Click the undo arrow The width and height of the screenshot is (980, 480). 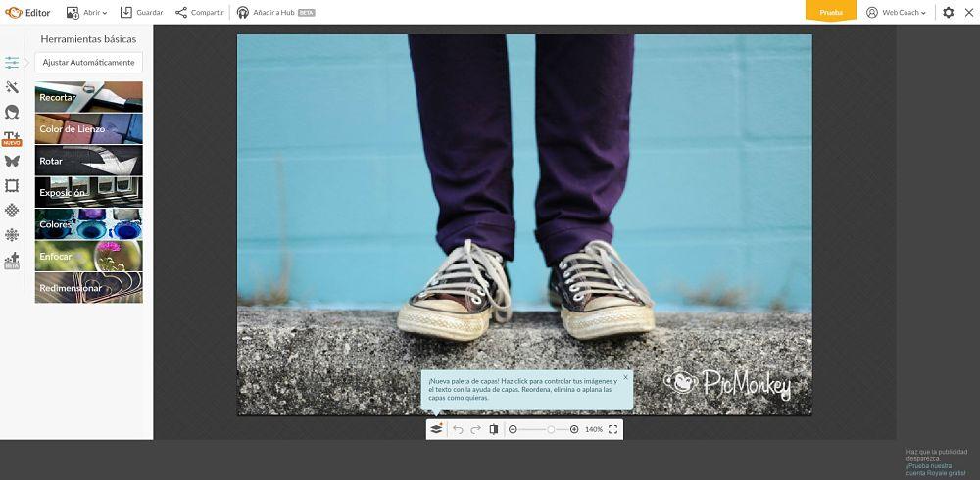[x=458, y=429]
